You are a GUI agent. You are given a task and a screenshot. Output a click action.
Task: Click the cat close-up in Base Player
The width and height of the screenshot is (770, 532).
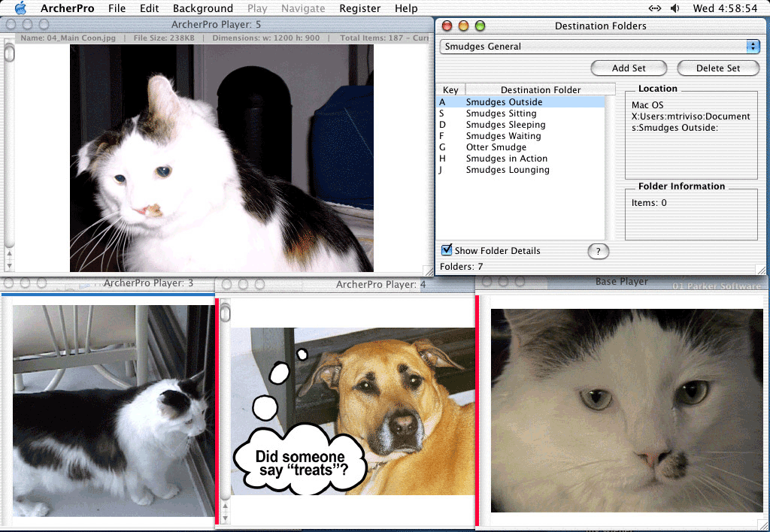(627, 410)
